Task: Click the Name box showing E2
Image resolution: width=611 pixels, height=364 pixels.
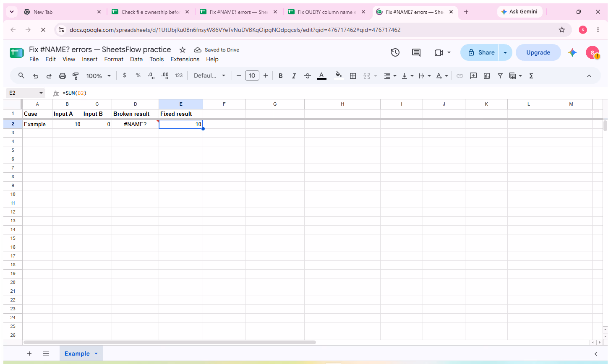Action: [x=26, y=93]
